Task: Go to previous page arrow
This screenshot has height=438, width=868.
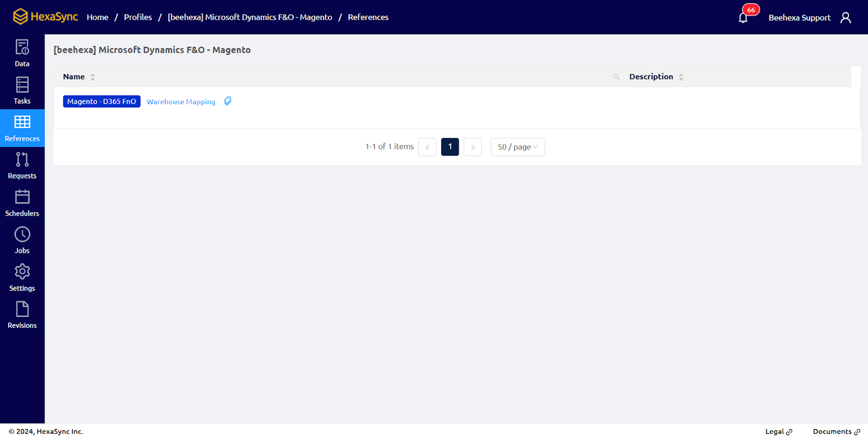Action: tap(427, 147)
